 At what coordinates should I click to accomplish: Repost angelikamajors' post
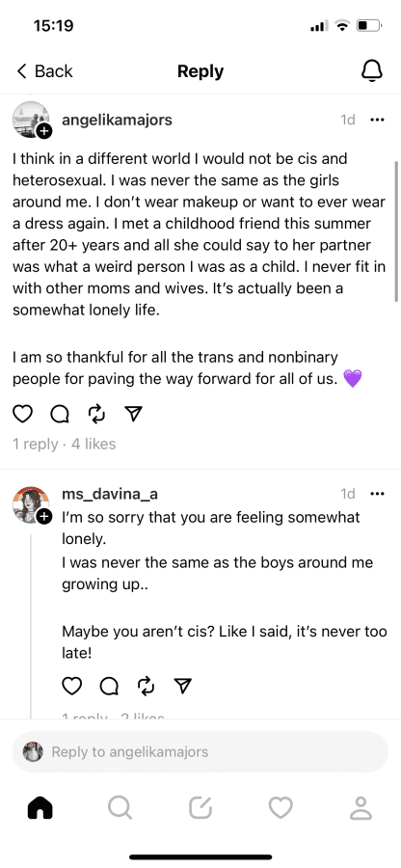(96, 414)
